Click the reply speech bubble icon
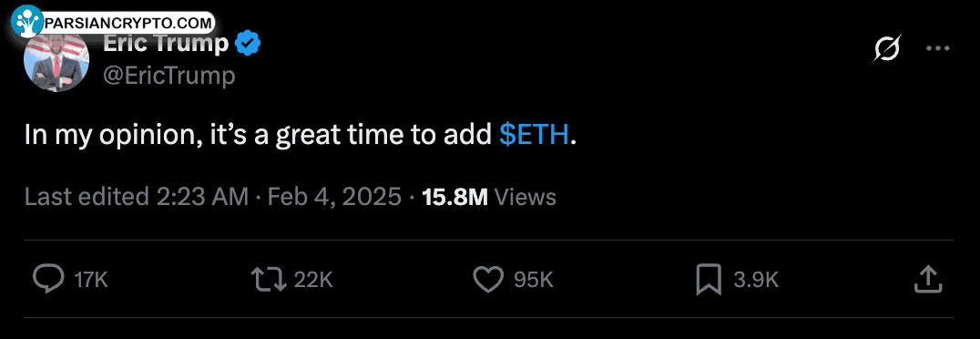The width and height of the screenshot is (980, 339). (48, 280)
